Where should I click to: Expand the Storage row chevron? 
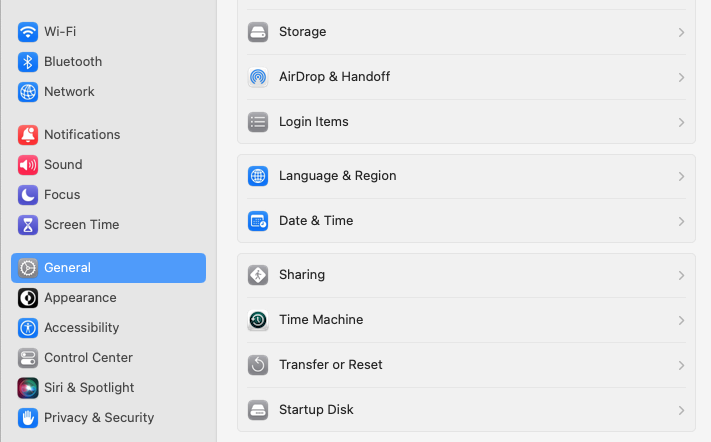[681, 32]
